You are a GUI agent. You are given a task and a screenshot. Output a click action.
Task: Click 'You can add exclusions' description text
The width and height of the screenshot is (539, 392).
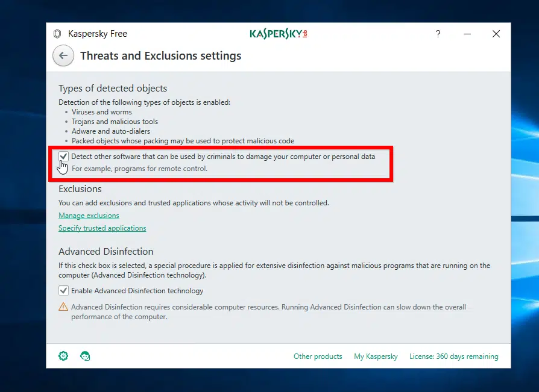tap(194, 203)
